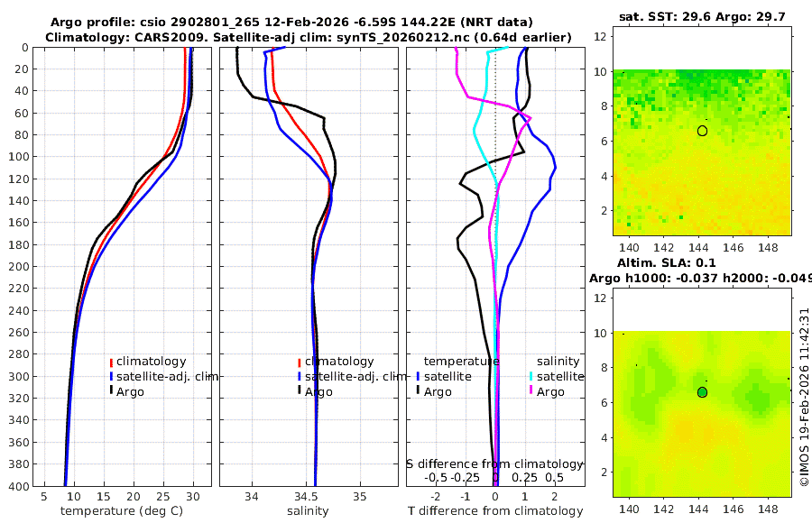Click the temperature tick label '5'
Screen dimensions: 812x523
tap(44, 497)
